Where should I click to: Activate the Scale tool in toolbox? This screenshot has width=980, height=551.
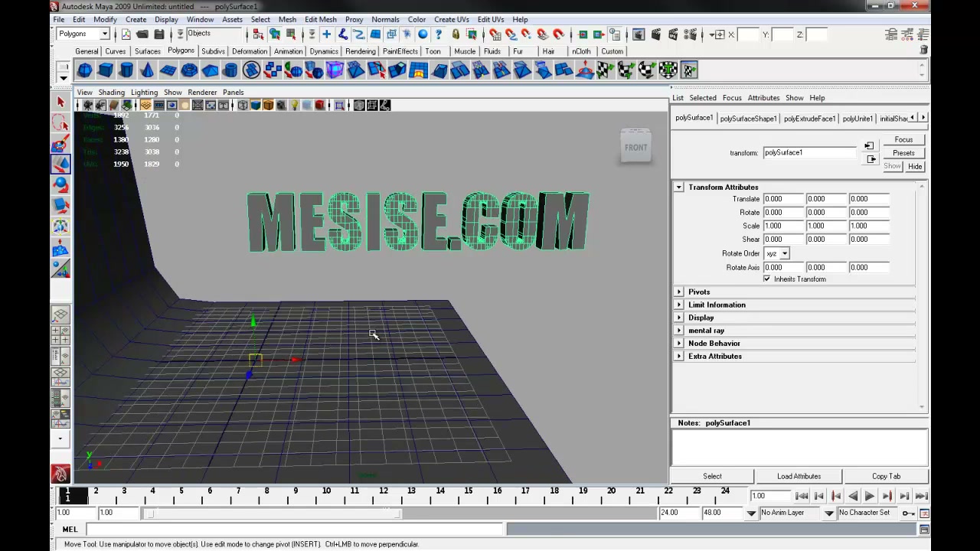coord(61,206)
